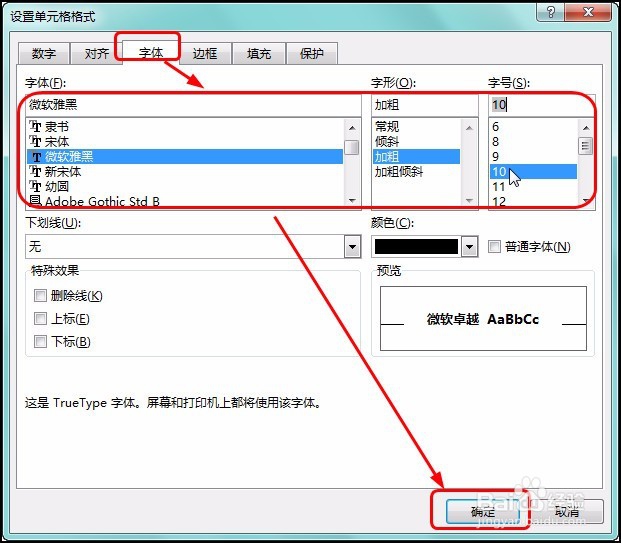Select font size 8
Image resolution: width=621 pixels, height=543 pixels.
[x=533, y=141]
